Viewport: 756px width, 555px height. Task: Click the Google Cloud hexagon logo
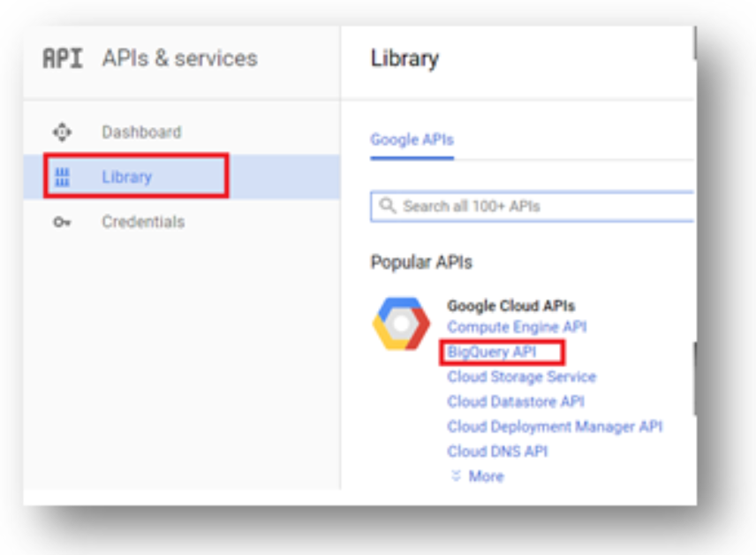(401, 323)
